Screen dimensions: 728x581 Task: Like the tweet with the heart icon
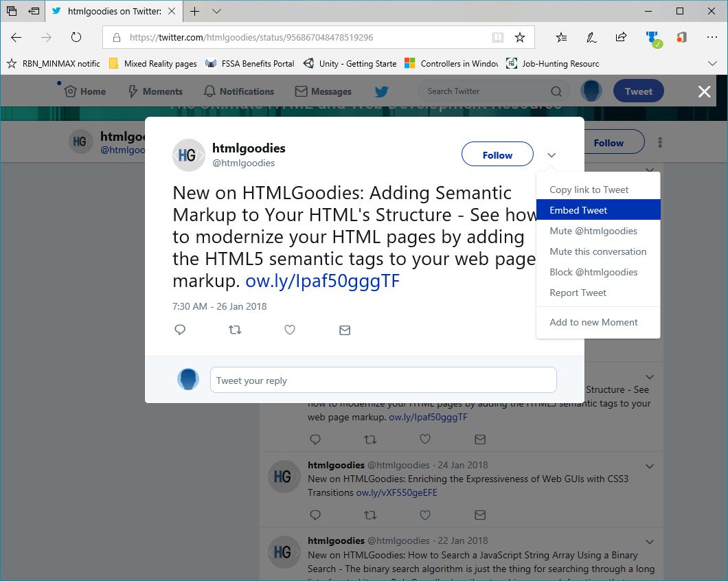point(290,330)
